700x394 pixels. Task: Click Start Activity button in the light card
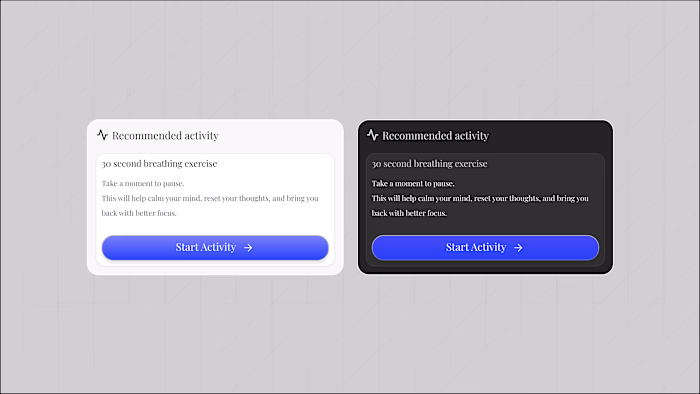tap(215, 248)
